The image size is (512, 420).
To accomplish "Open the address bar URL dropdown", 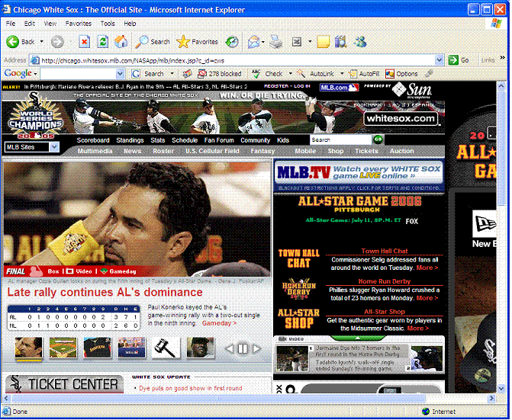I will coord(439,60).
